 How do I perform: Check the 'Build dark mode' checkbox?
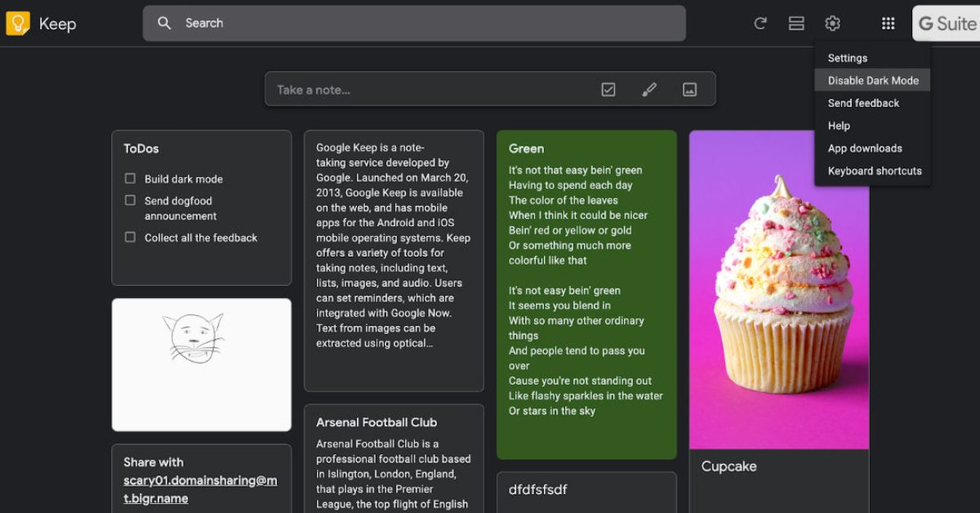[130, 178]
